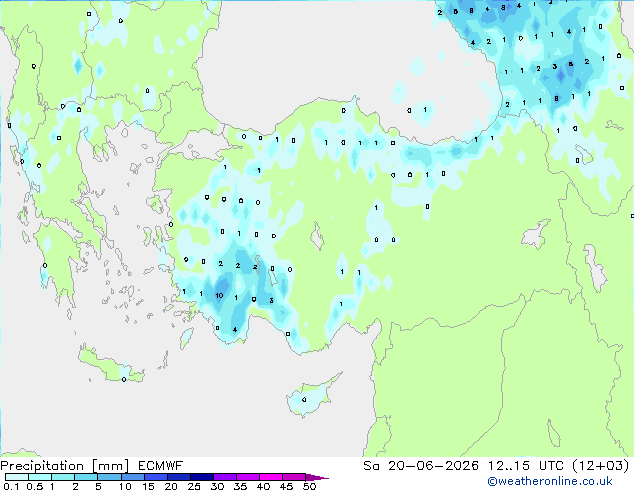Click the 'Precipitation' title text

click(42, 466)
